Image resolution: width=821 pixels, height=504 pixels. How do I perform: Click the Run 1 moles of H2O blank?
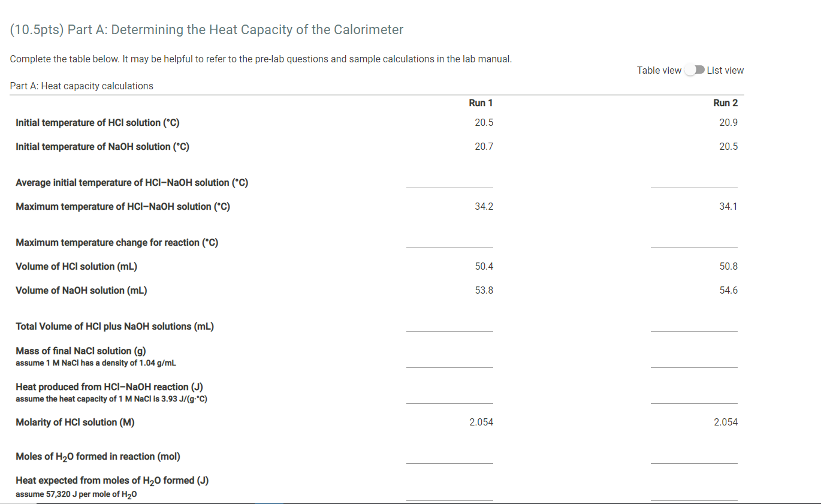449,460
